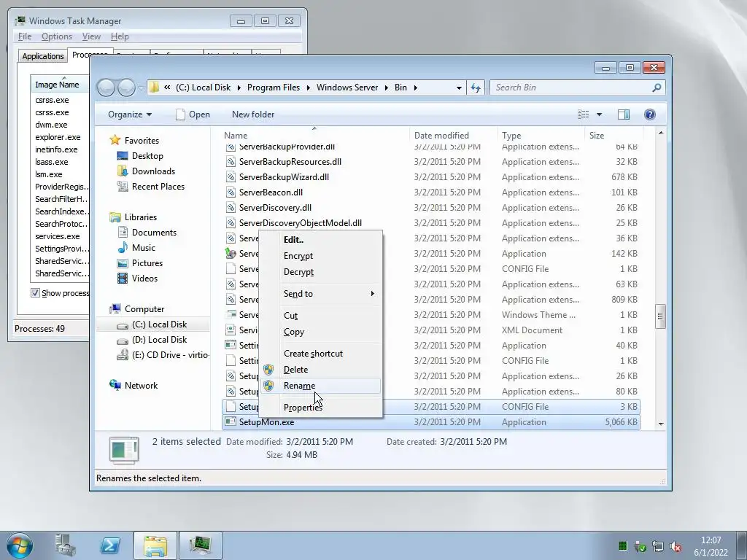Open the Videos library

(x=144, y=278)
